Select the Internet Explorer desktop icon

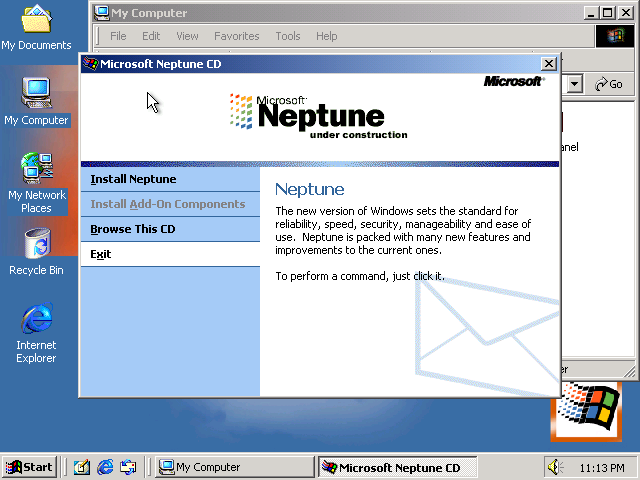pyautogui.click(x=36, y=333)
